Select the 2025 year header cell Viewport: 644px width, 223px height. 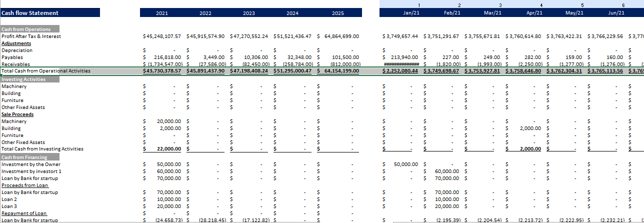(x=337, y=13)
